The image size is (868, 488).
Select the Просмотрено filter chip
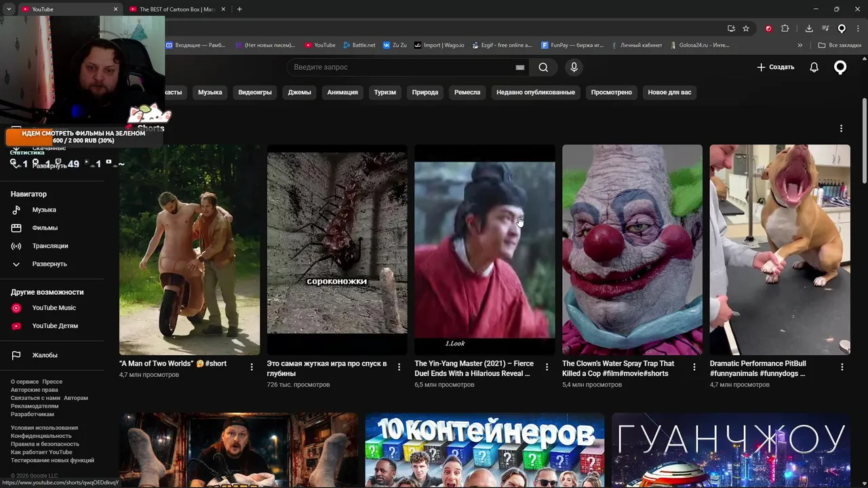pos(612,92)
